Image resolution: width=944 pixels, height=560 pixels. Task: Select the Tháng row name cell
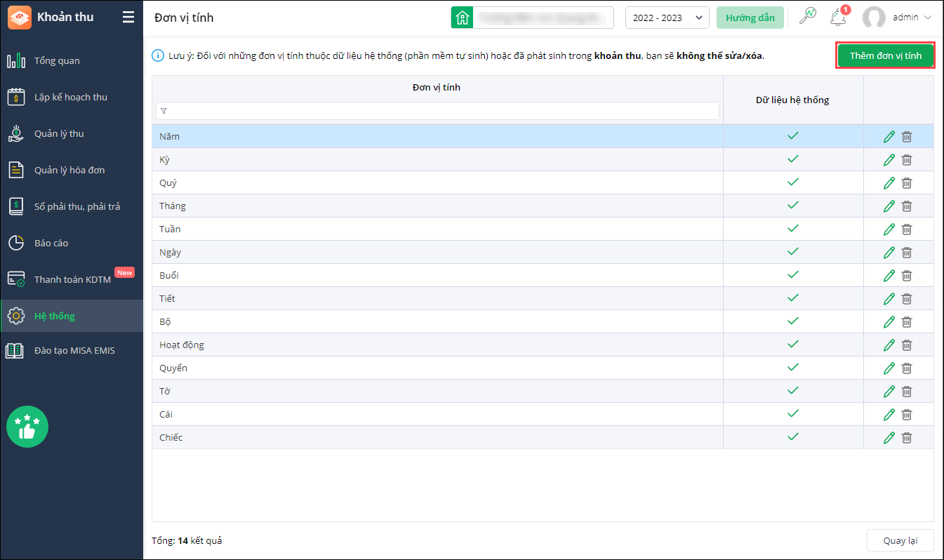pos(437,206)
